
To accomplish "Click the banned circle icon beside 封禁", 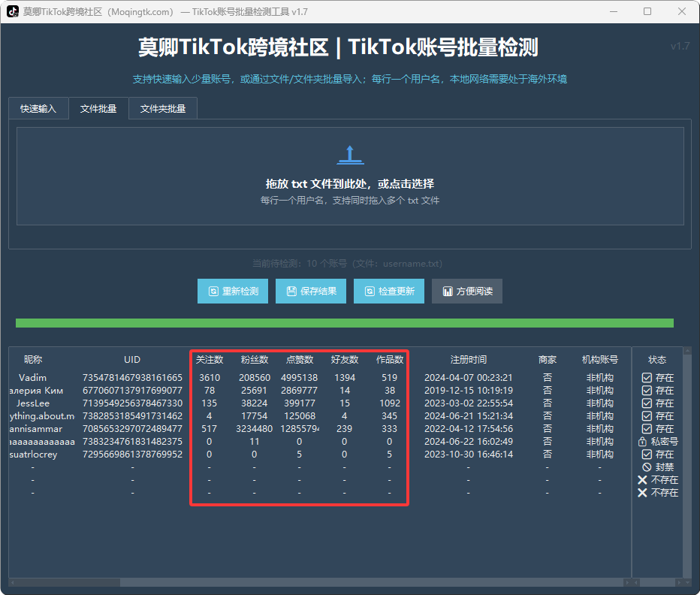I will 647,467.
